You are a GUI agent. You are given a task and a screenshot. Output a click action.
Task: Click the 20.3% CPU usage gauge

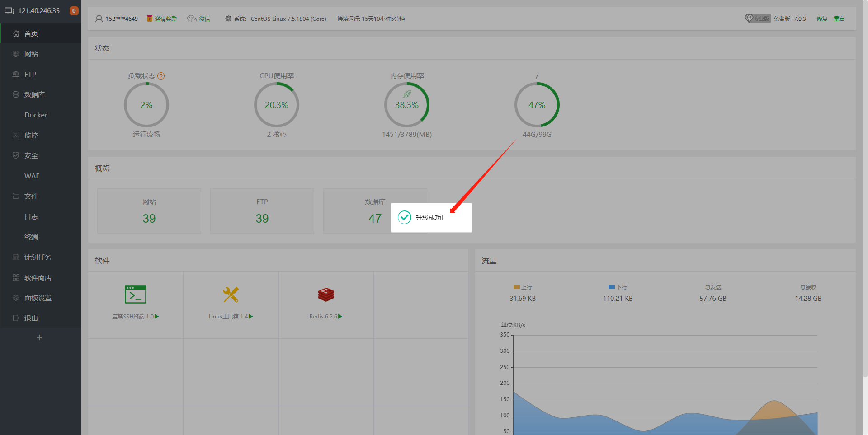tap(277, 105)
